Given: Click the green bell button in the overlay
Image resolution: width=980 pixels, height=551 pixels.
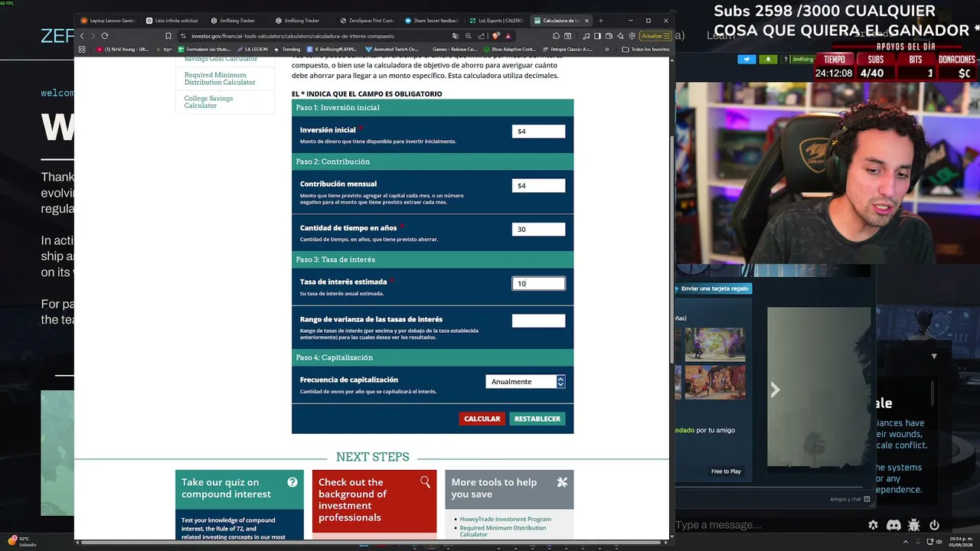Looking at the screenshot, I should [768, 59].
